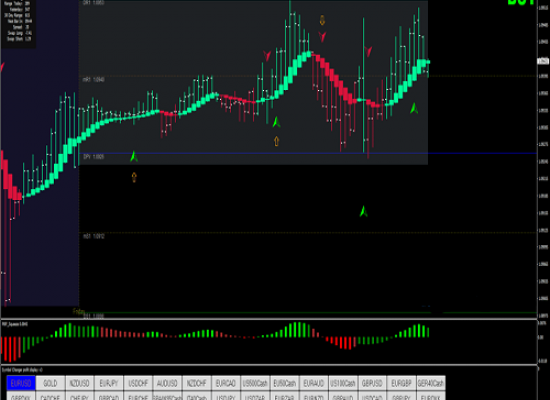550x400 pixels.
Task: Load the NZDUSD chart button
Action: click(80, 383)
